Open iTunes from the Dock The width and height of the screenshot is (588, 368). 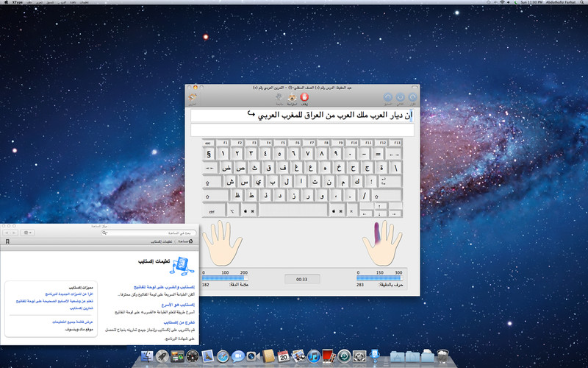click(x=314, y=356)
